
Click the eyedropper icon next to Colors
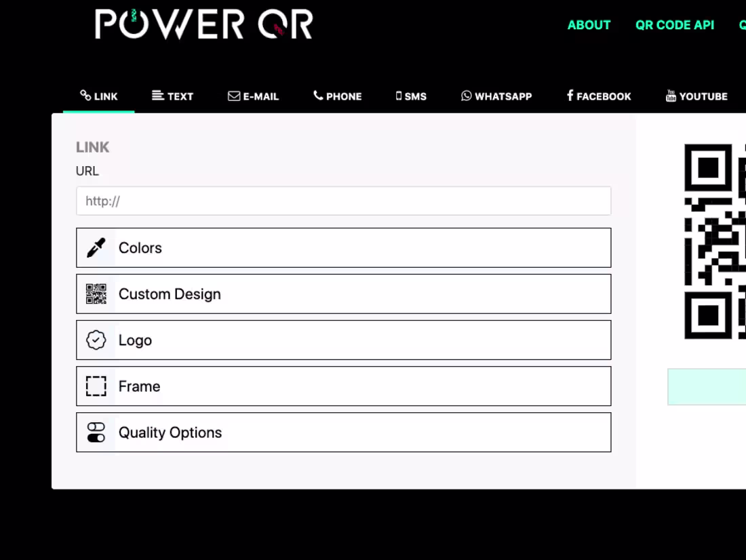(96, 247)
